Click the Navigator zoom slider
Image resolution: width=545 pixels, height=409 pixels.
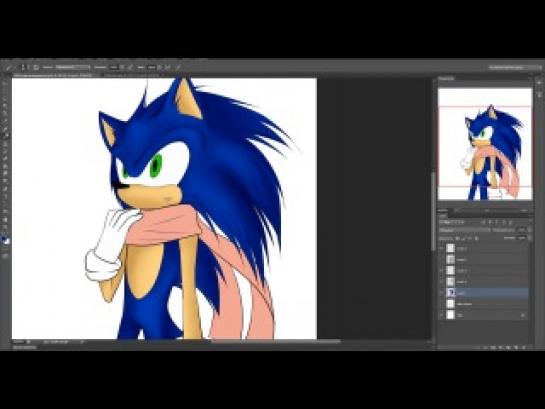(x=488, y=211)
